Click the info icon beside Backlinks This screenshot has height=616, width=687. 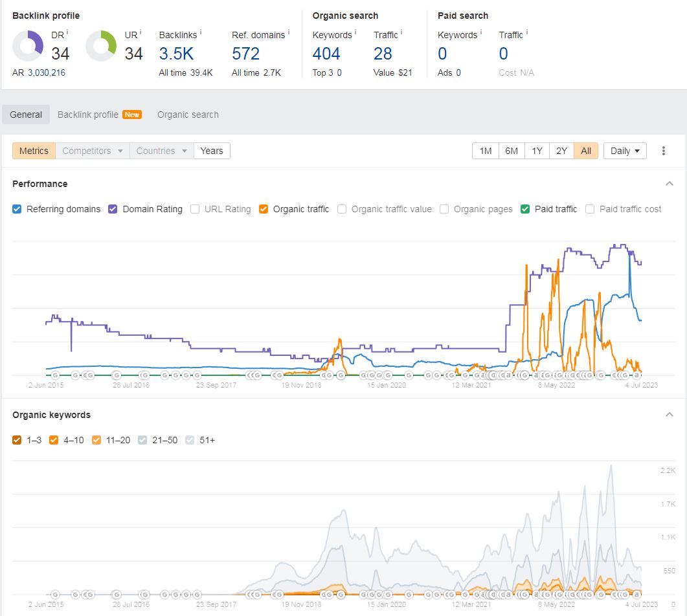pyautogui.click(x=201, y=32)
